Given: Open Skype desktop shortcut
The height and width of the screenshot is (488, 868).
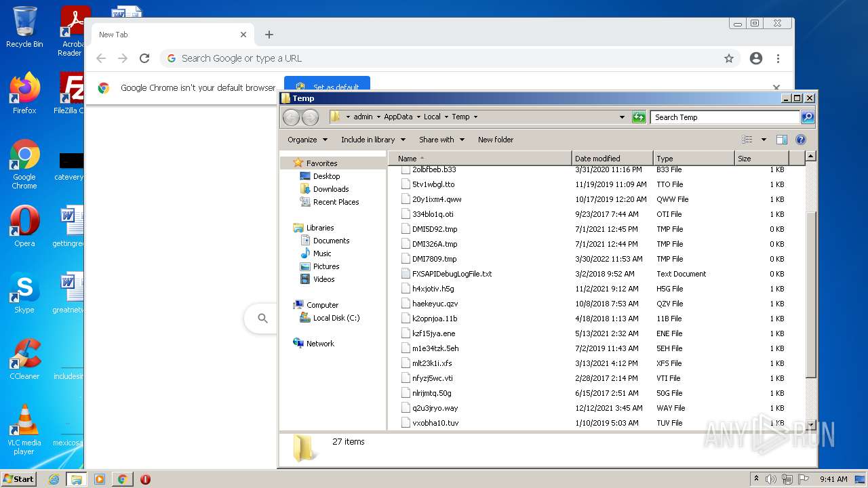Looking at the screenshot, I should coord(24,293).
